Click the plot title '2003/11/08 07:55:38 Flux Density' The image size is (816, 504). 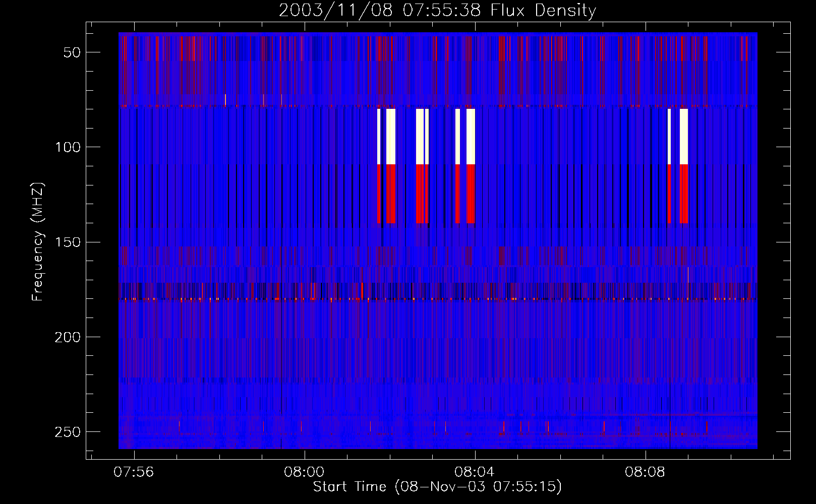coord(437,10)
